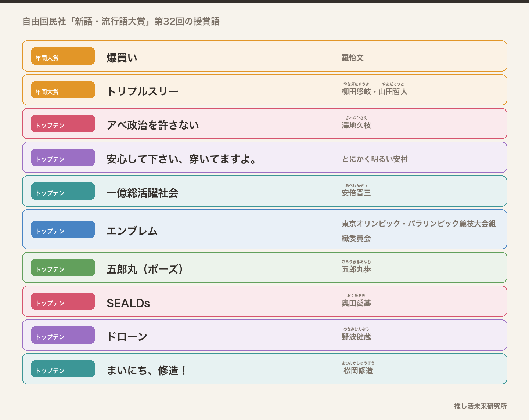
Task: Click the トップテン badge beside アベ政治を許さない
Action: pyautogui.click(x=63, y=124)
